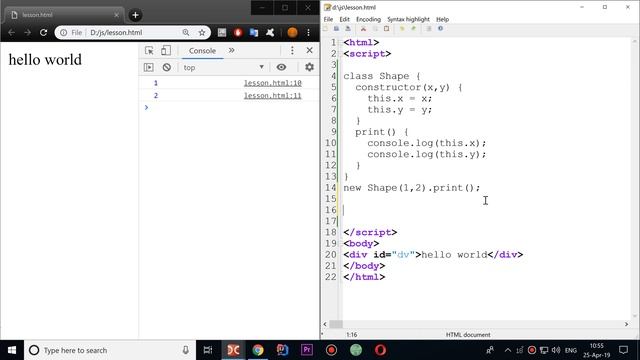640x360 pixels.
Task: Open DevTools three-dot customize menu
Action: click(292, 50)
